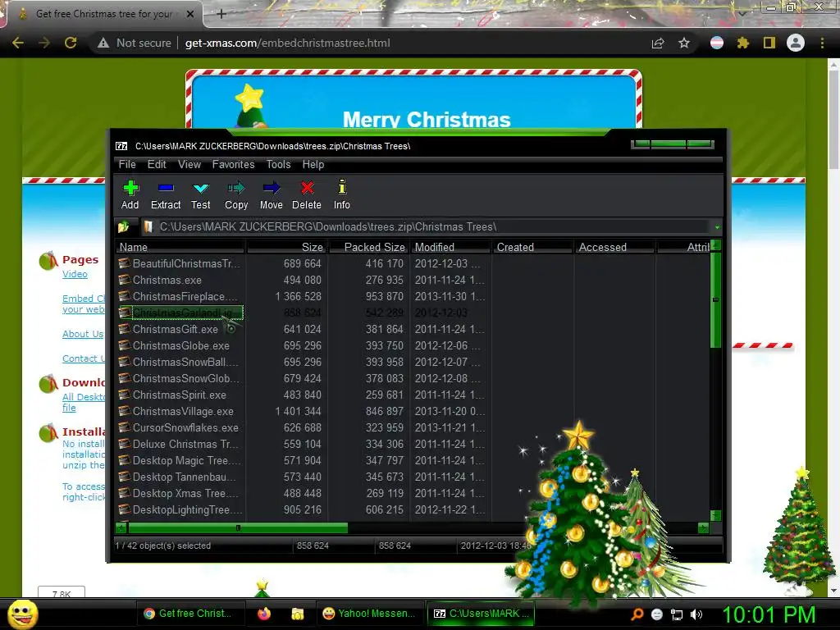This screenshot has width=840, height=630.
Task: Click the ChristmasVillage.exe file icon
Action: [125, 411]
